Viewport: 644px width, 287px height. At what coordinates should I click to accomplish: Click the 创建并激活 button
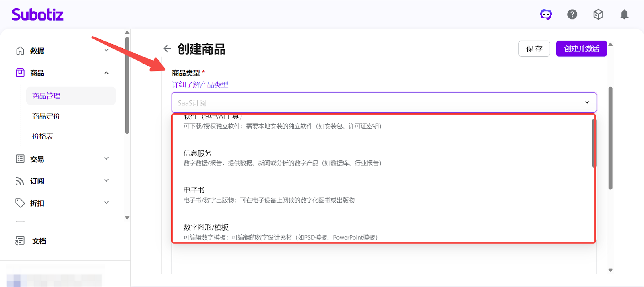click(x=581, y=49)
